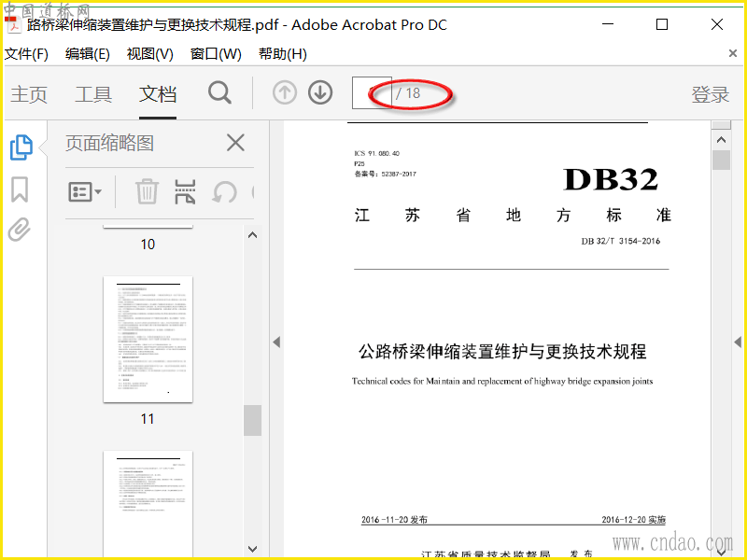Viewport: 747px width, 560px height.
Task: Go to next page with down arrow
Action: tap(320, 92)
